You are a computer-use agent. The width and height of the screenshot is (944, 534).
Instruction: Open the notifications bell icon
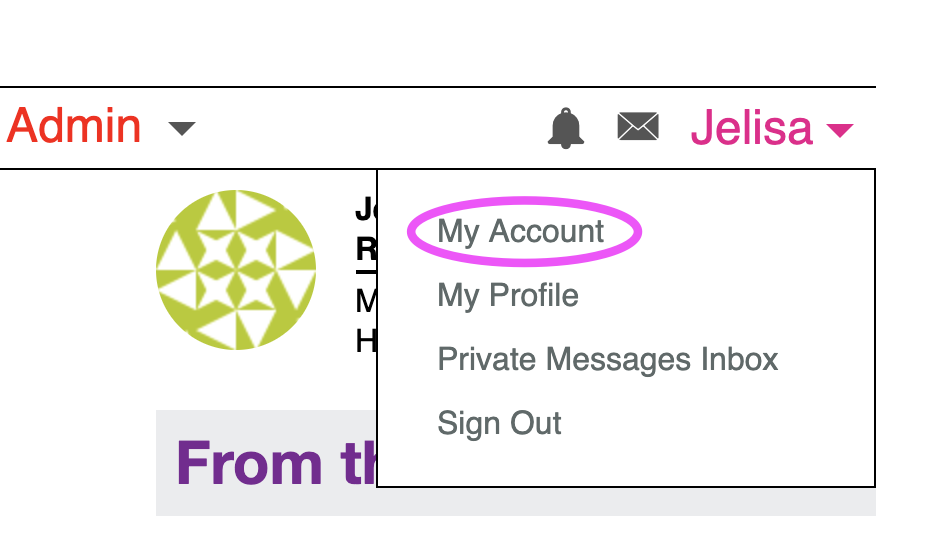point(566,128)
